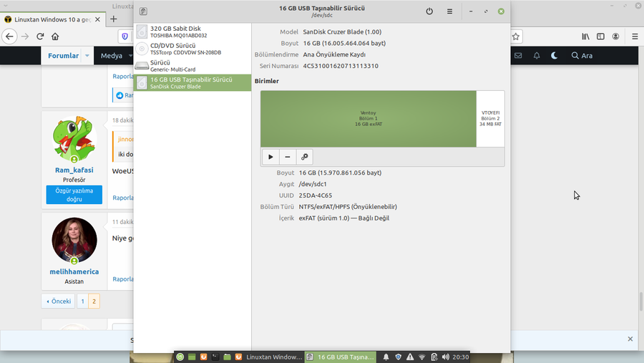Click the Disks application menu icon in titlebar
Viewport: 644px width, 363px height.
pos(143,11)
